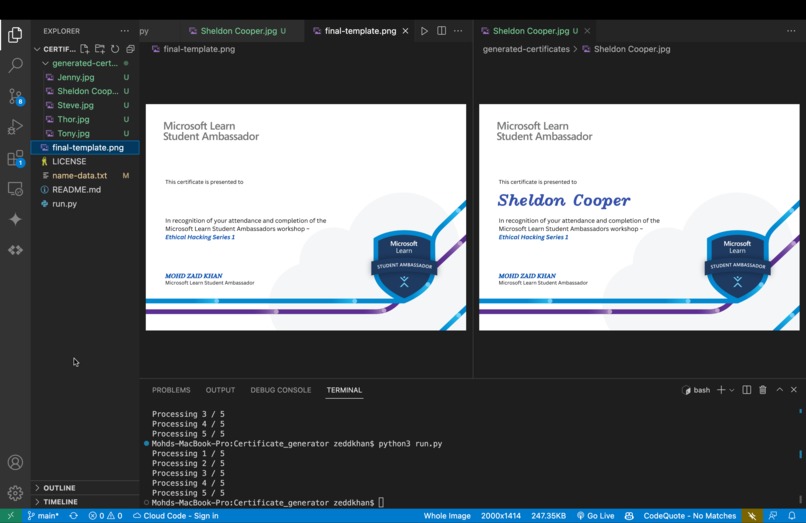
Task: Open errors and warnings count in status bar
Action: [x=105, y=515]
